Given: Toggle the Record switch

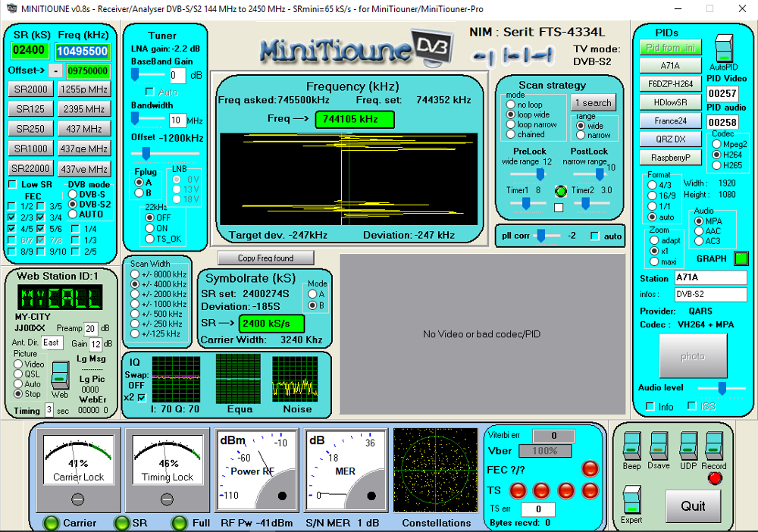Looking at the screenshot, I should point(714,446).
